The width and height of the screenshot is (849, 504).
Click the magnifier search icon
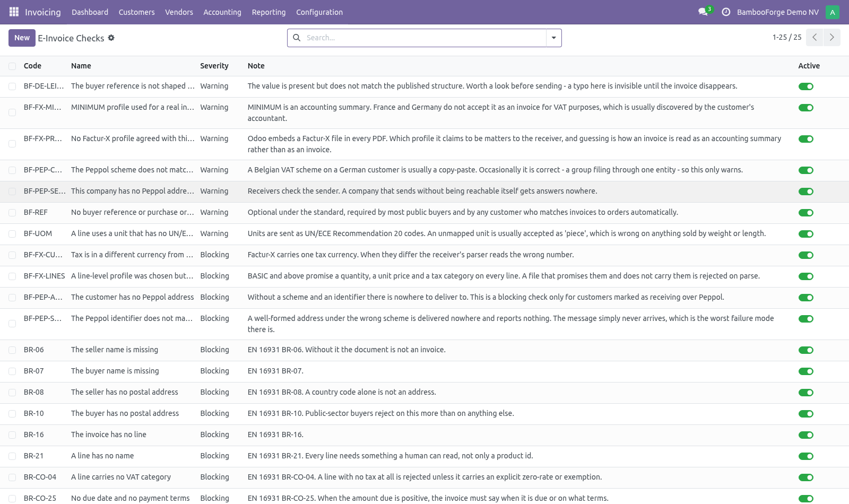297,38
